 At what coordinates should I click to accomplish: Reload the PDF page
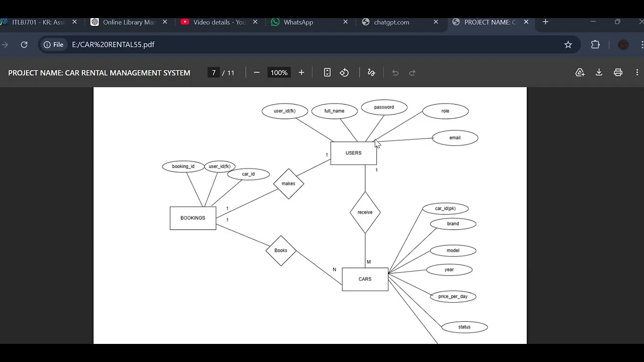(x=24, y=45)
